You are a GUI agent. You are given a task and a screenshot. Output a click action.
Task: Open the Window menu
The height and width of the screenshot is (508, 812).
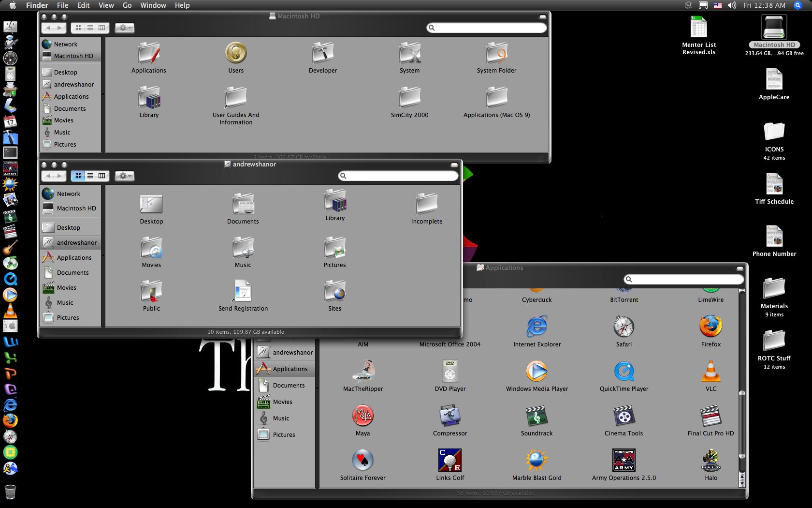[x=153, y=5]
